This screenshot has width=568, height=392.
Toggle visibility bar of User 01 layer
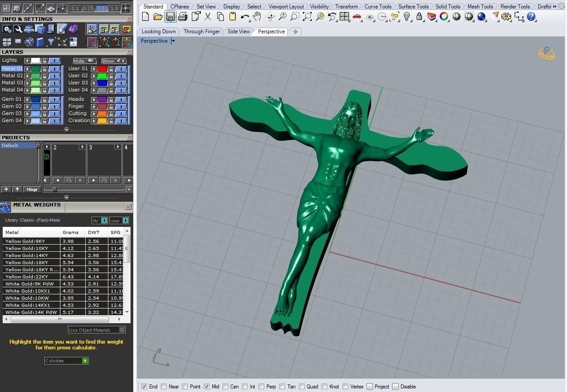120,69
